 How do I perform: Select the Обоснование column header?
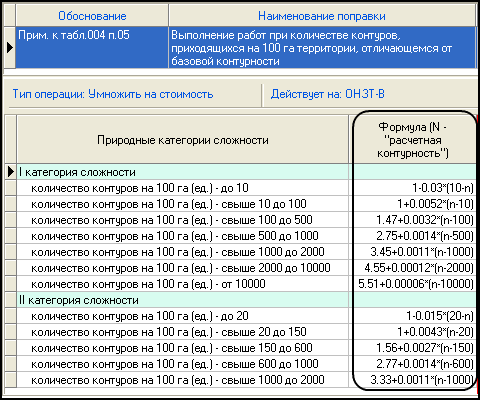92,16
